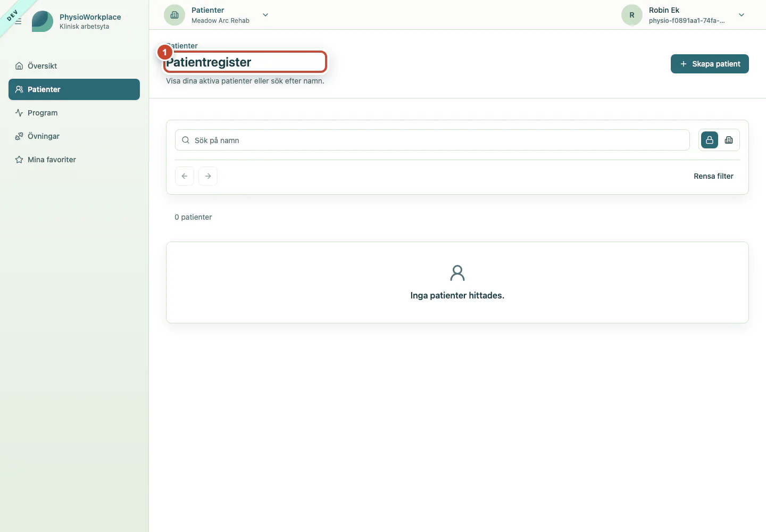
Task: Click the PhysioWorkplace leaf logo
Action: click(43, 21)
